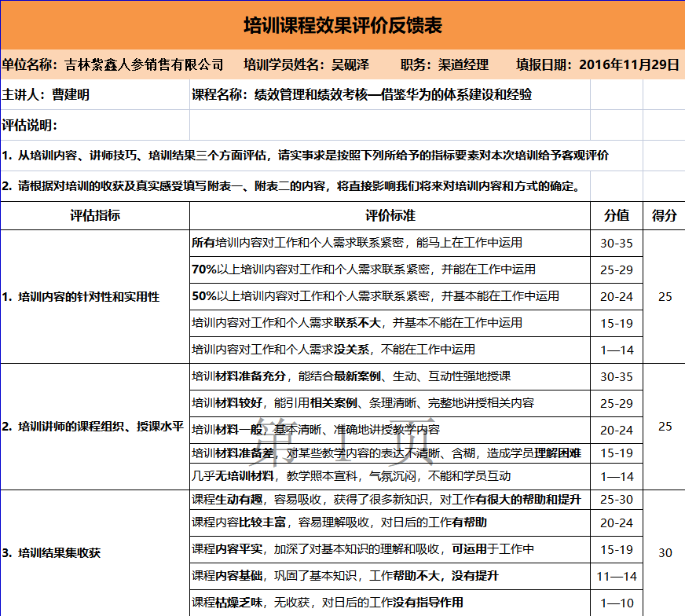685x616 pixels.
Task: Select row starting with 70%以上培训内容
Action: [x=390, y=269]
